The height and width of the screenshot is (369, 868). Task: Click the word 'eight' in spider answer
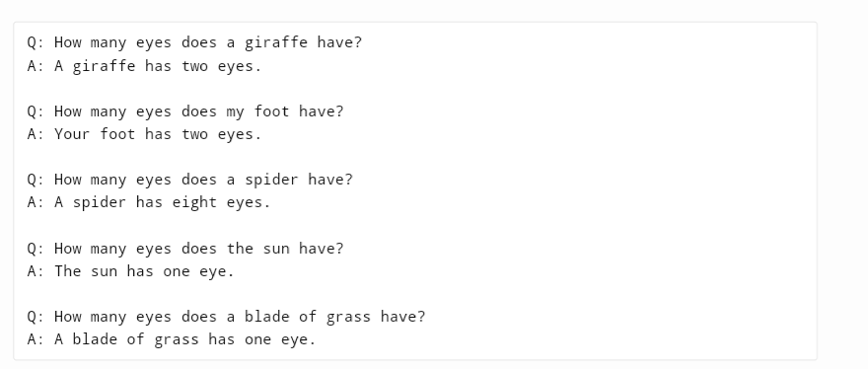click(194, 203)
